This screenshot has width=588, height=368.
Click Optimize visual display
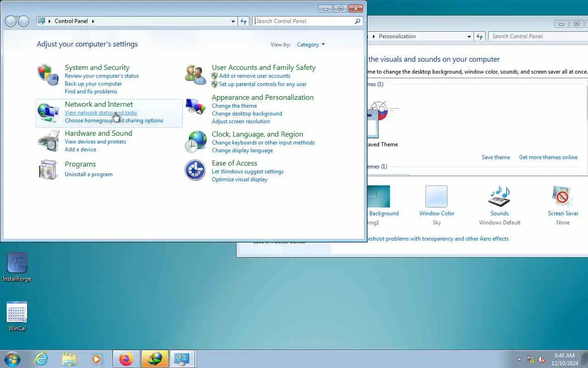tap(239, 179)
